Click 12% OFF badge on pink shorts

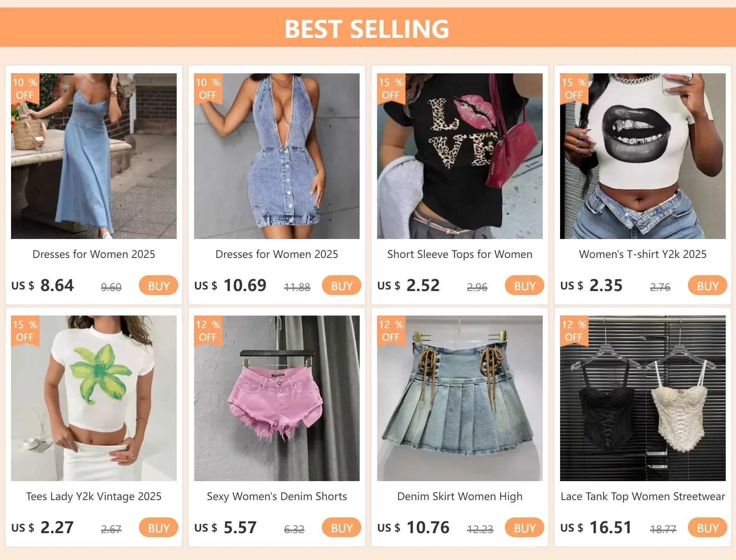[x=208, y=331]
